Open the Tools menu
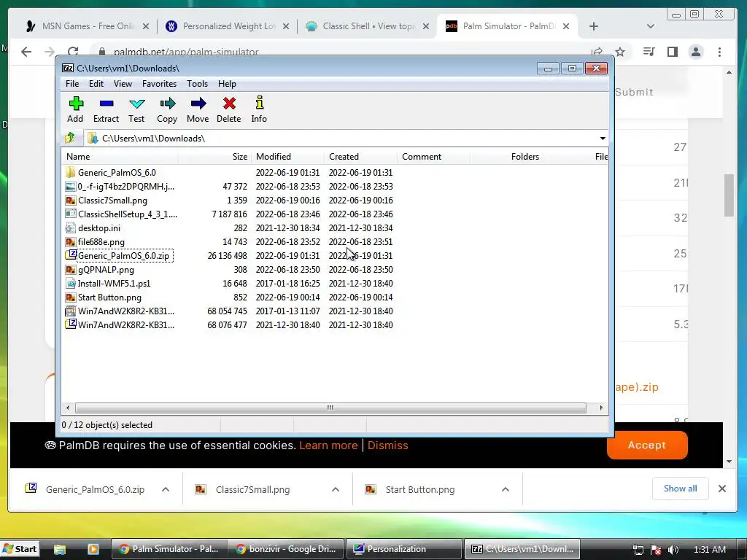 pos(197,84)
